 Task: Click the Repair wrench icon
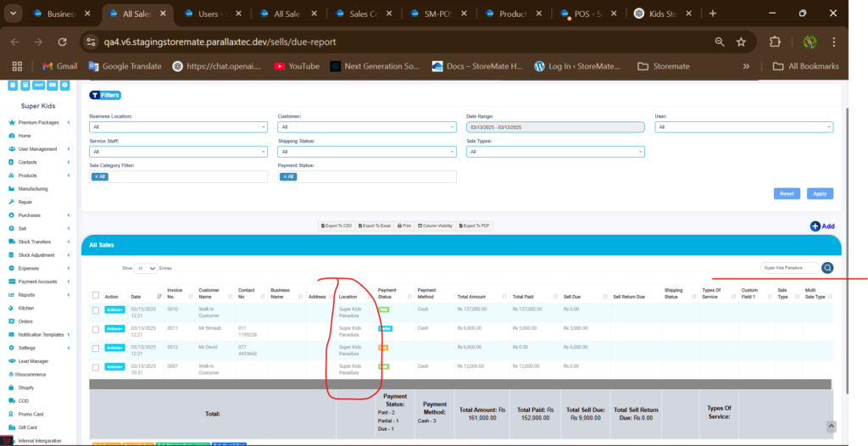pos(12,202)
